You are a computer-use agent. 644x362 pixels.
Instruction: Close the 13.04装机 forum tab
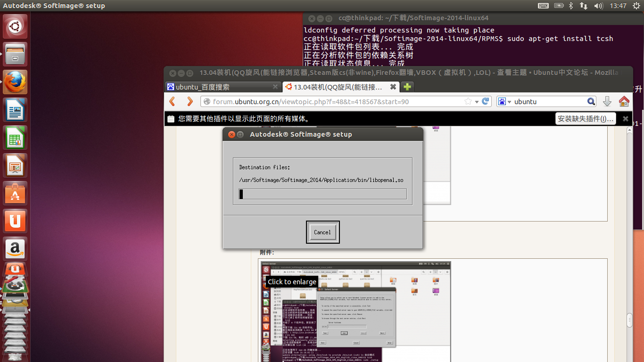[393, 87]
